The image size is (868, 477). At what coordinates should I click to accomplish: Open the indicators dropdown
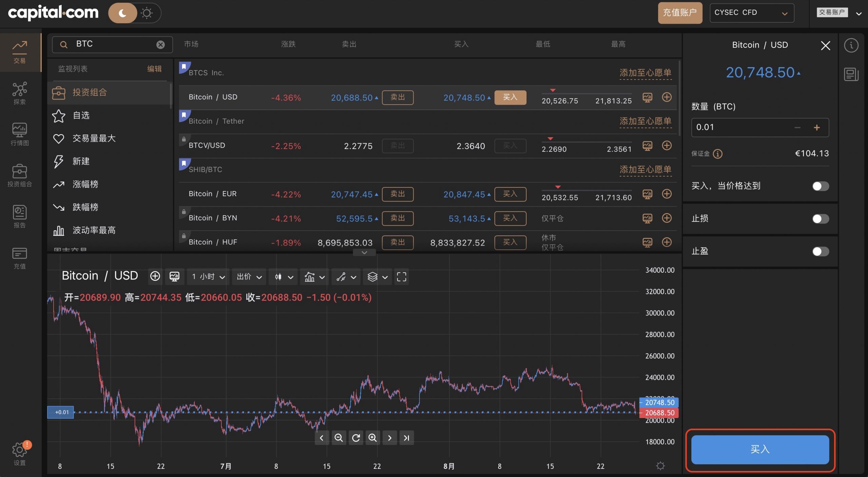(x=314, y=277)
